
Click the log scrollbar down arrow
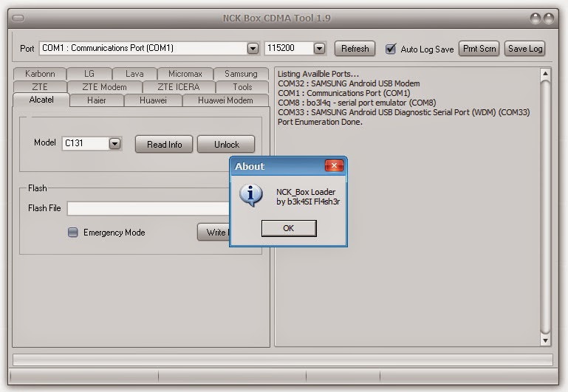tap(545, 340)
